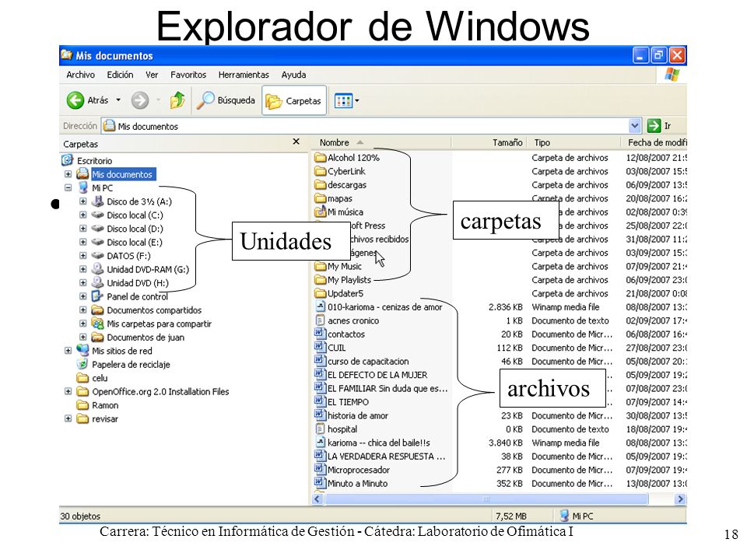Click the scroll right arrow

[x=680, y=499]
